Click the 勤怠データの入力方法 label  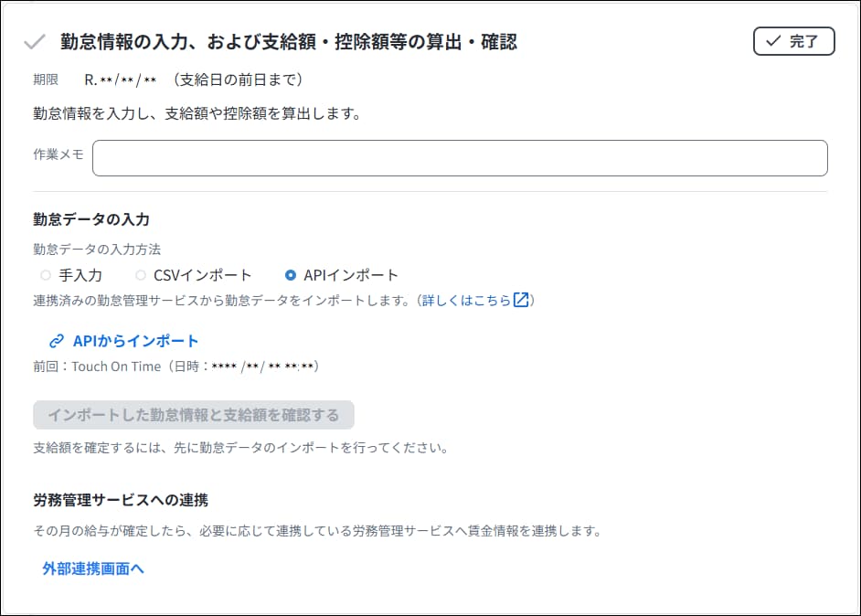tap(97, 249)
